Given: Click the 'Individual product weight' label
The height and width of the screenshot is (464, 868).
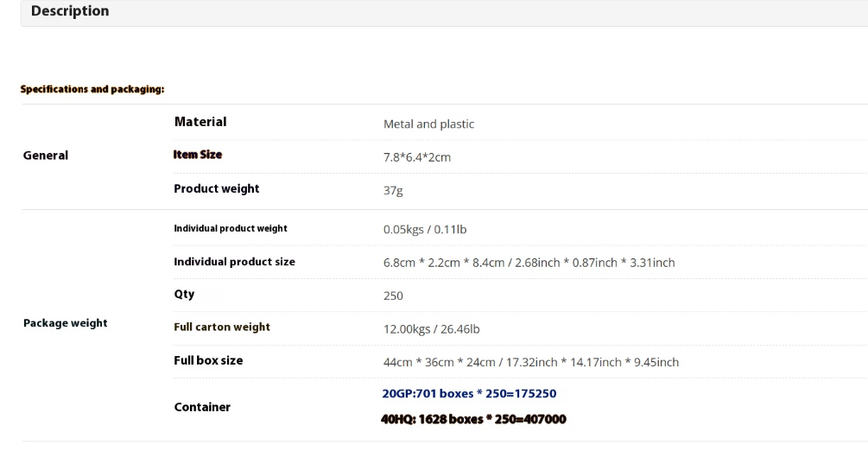Looking at the screenshot, I should (x=231, y=228).
